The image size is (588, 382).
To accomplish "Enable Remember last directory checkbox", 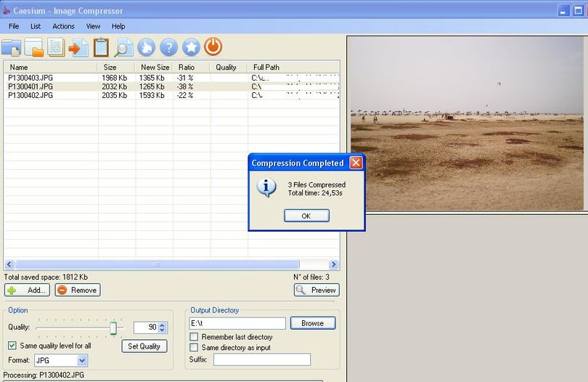I will pos(194,336).
